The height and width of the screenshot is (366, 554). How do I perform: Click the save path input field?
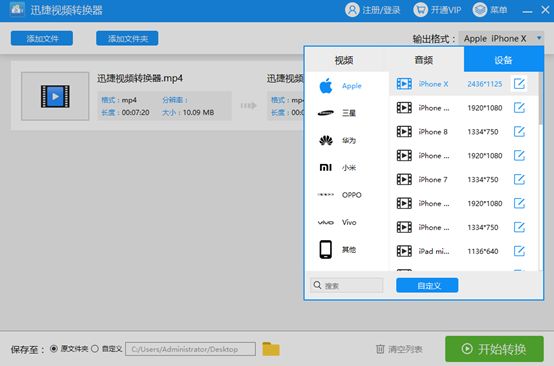(190, 349)
